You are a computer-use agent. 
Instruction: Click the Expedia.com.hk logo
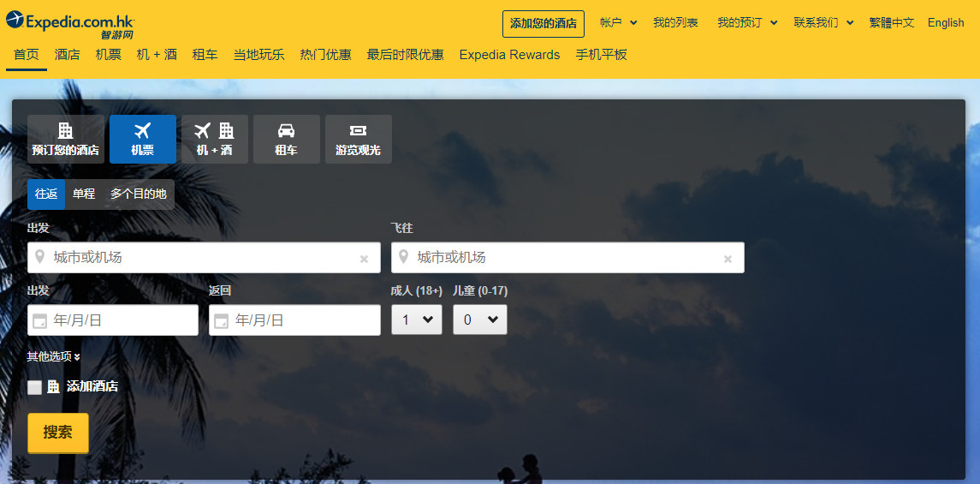[71, 25]
